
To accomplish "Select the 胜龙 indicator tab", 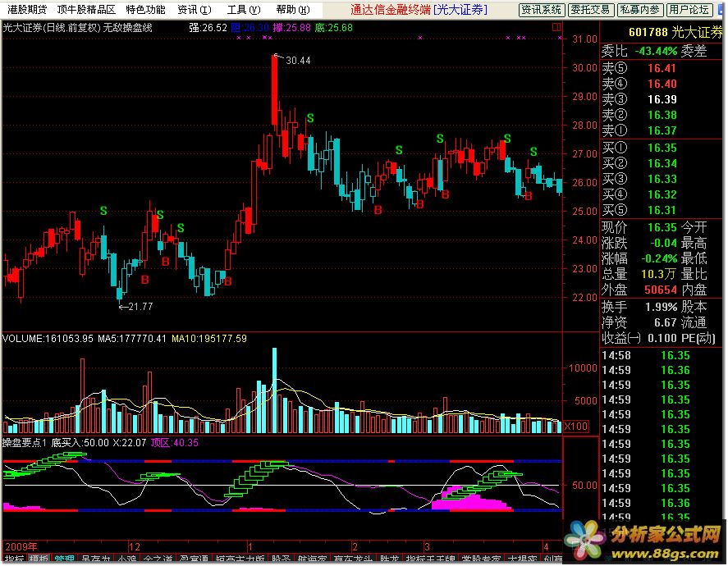I will click(x=389, y=559).
